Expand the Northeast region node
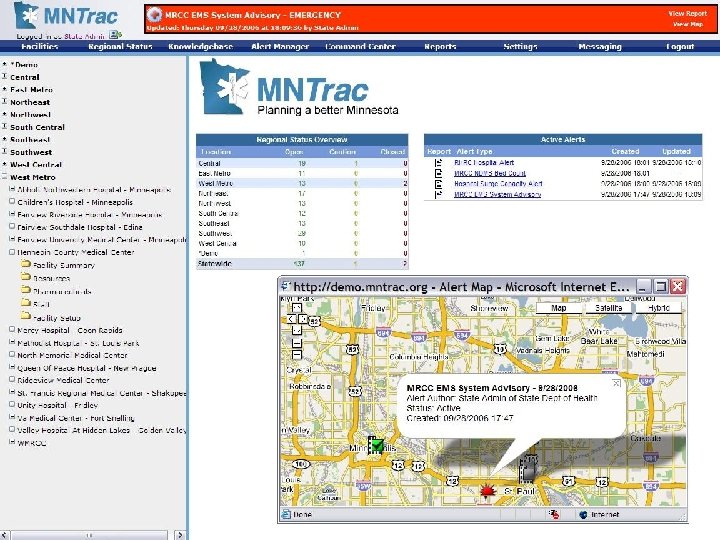 click(x=5, y=101)
